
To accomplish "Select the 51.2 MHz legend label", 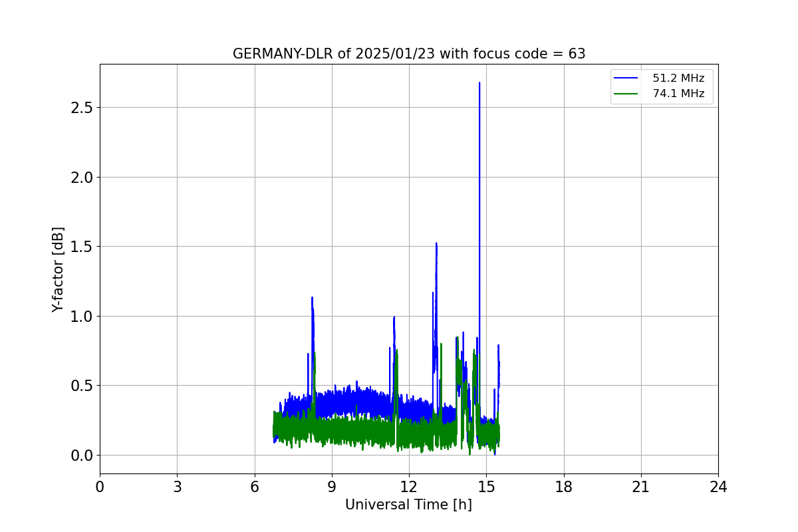I will [678, 78].
